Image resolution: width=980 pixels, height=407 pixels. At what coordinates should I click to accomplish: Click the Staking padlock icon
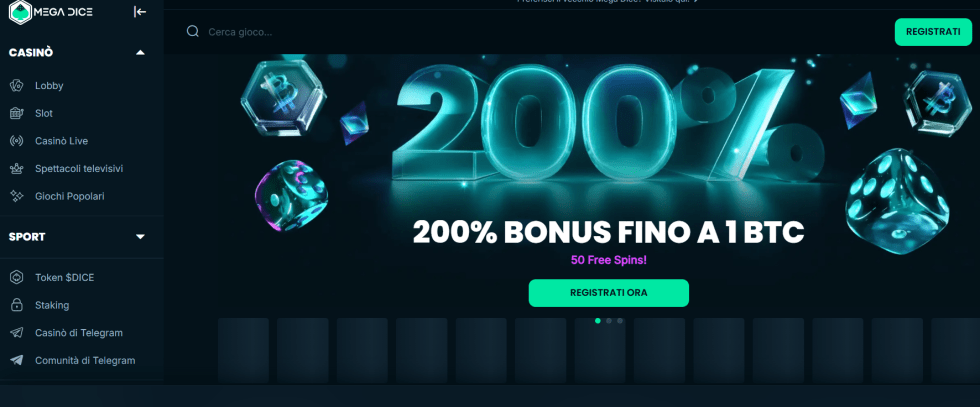tap(16, 305)
